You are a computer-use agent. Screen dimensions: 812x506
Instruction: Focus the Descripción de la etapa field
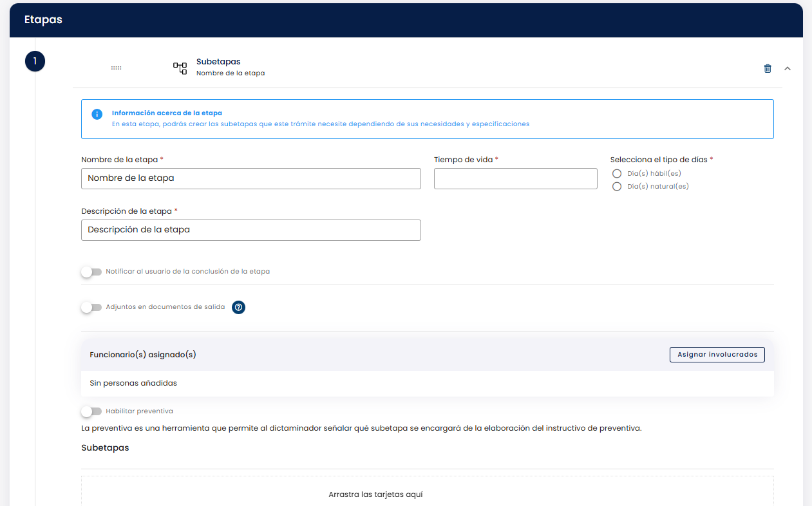point(251,230)
